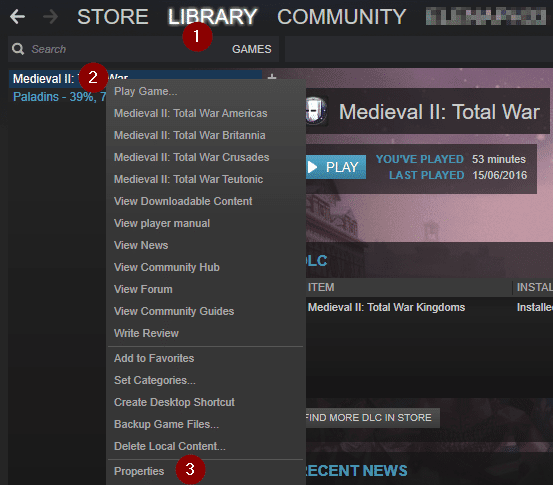Viewport: 553px width, 485px height.
Task: Click FIND MORE DLC IN STORE button
Action: 372,418
